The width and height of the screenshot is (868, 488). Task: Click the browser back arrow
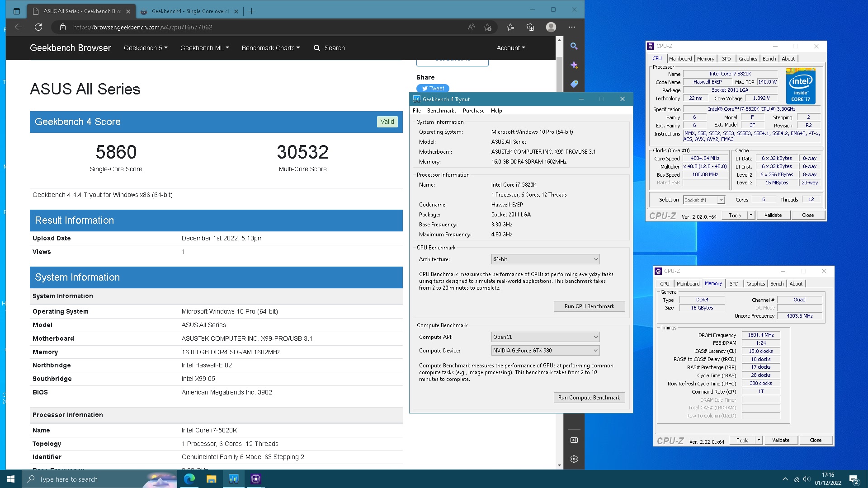click(19, 27)
